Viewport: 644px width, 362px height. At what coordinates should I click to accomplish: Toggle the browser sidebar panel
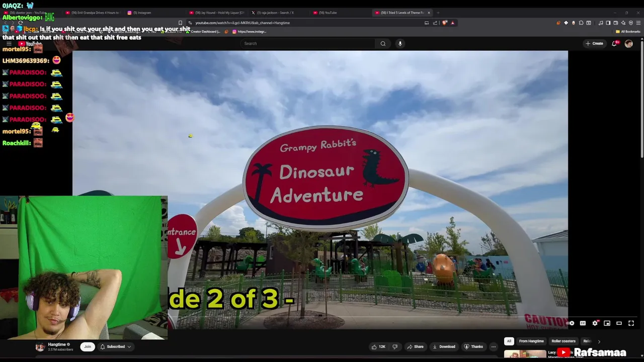coord(608,23)
